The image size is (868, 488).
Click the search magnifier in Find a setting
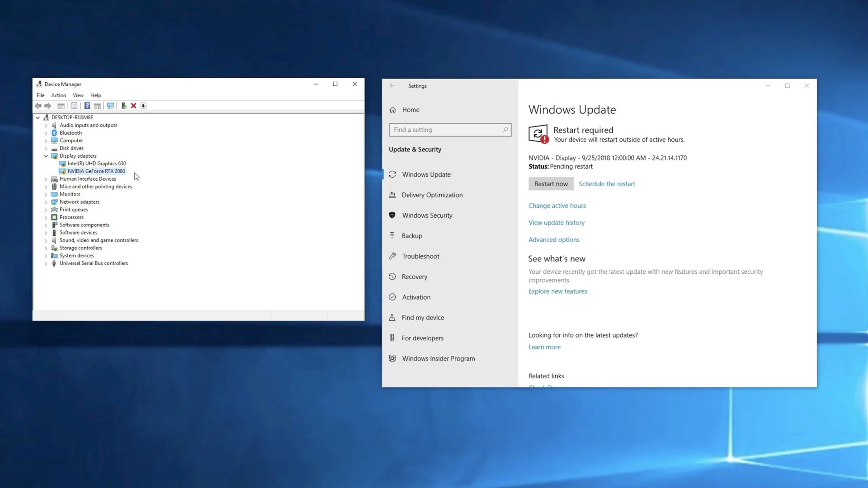pos(505,130)
